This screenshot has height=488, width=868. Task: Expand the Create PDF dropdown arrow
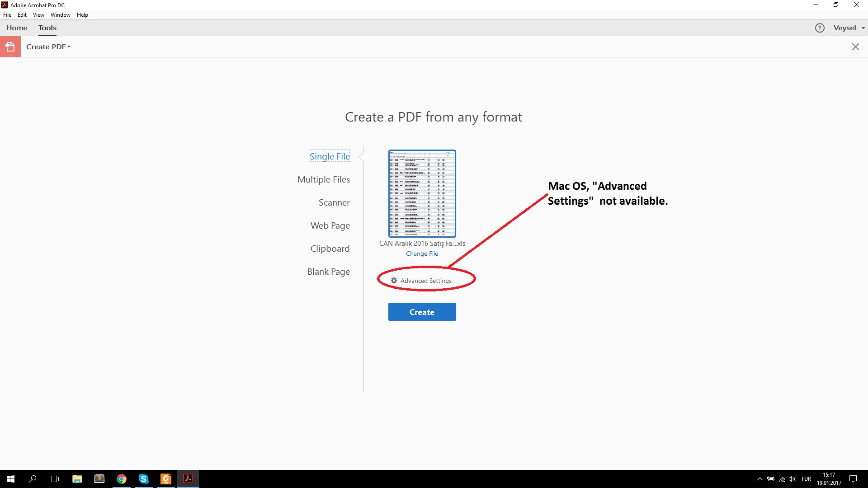tap(69, 47)
